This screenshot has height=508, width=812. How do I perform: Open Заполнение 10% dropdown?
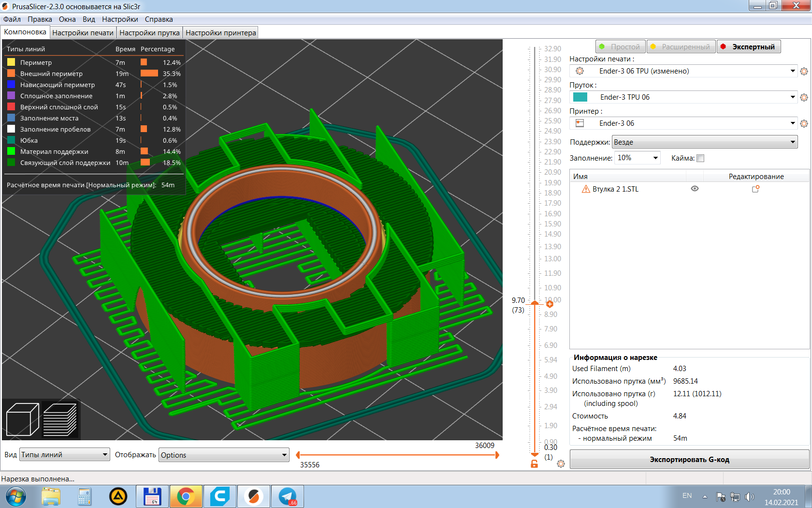pos(638,158)
